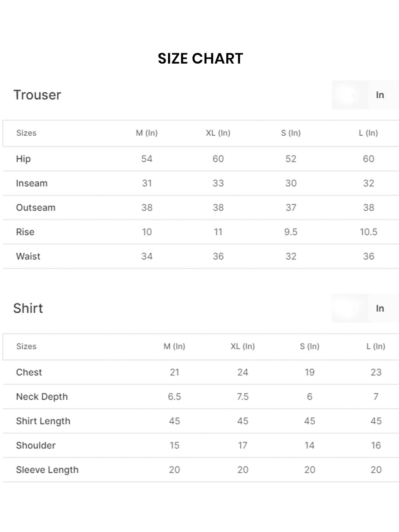Image resolution: width=399 pixels, height=532 pixels.
Task: Click the Trouser M (In) column header
Action: (147, 133)
